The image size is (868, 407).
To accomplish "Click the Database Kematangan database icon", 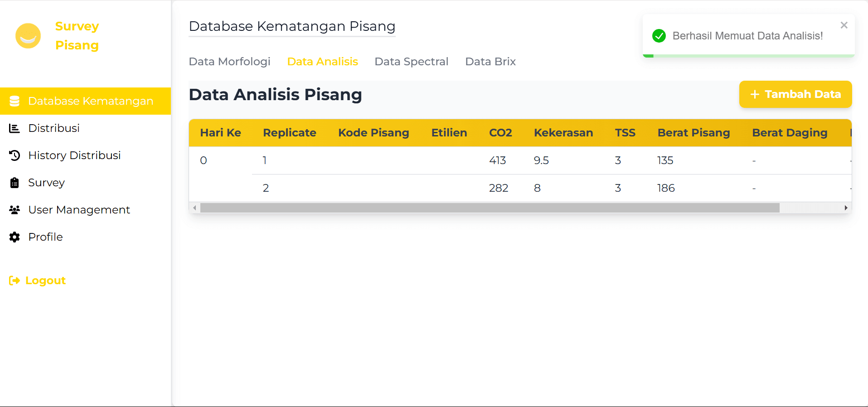I will pos(15,101).
